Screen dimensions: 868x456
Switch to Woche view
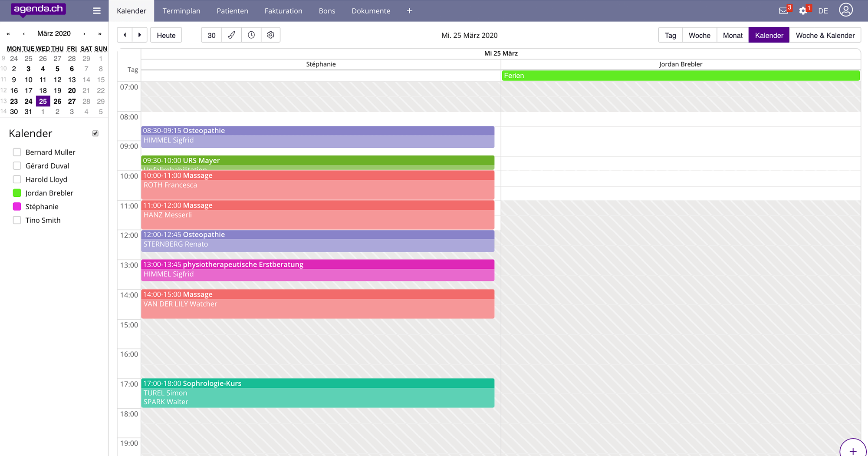tap(699, 35)
